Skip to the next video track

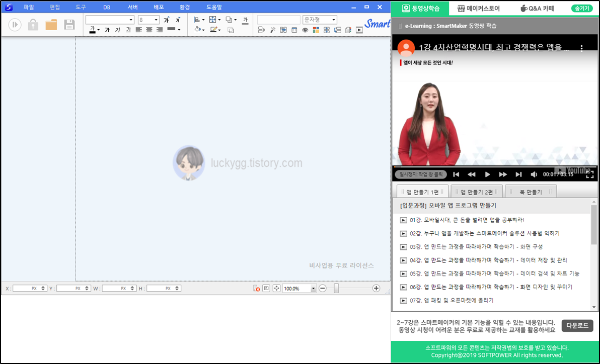[518, 174]
